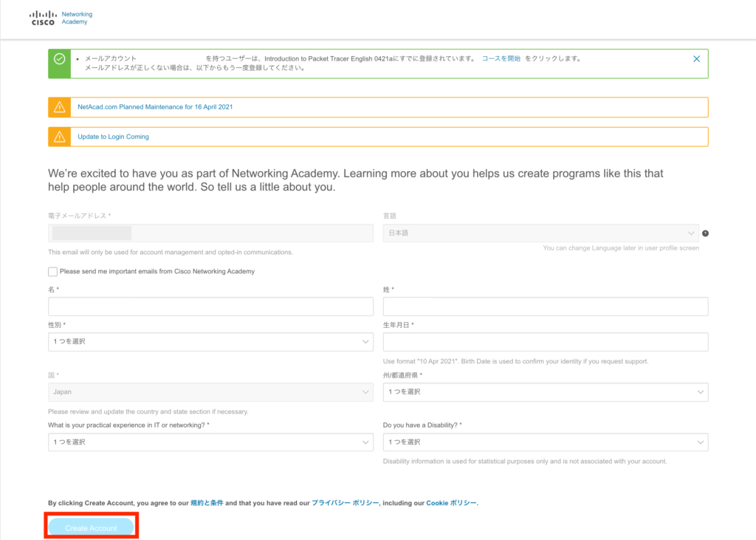
Task: Click the 名 first name input field
Action: coord(210,307)
